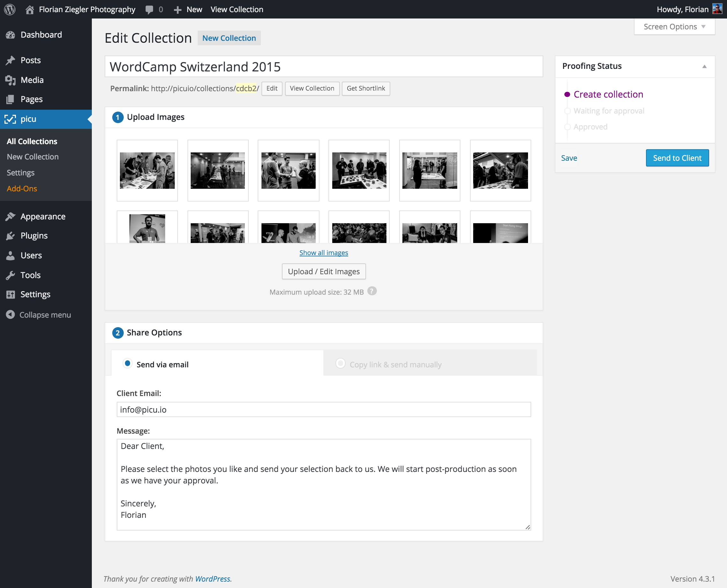Click the help question mark for upload size
This screenshot has width=727, height=588.
pos(372,291)
